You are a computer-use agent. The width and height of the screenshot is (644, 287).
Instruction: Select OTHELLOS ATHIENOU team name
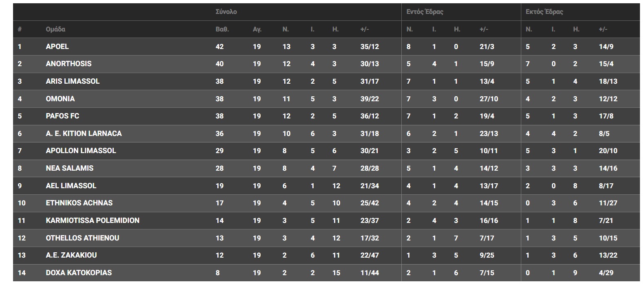(82, 238)
